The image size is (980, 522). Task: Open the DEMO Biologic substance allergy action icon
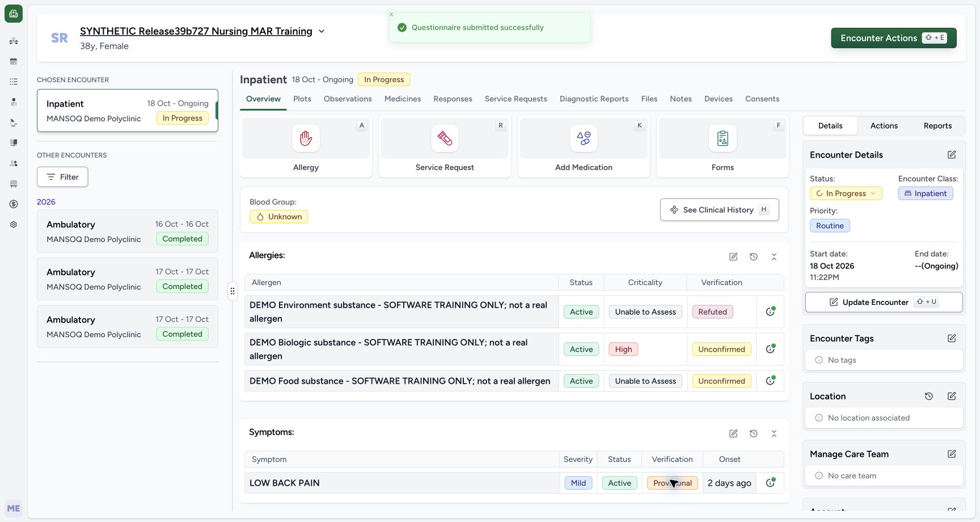[770, 349]
